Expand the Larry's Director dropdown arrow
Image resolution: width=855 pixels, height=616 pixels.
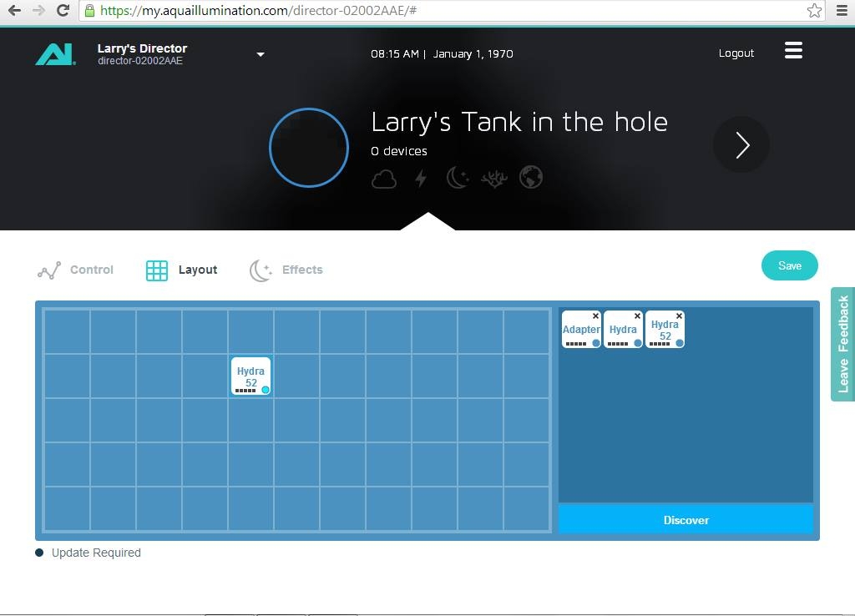[x=261, y=54]
